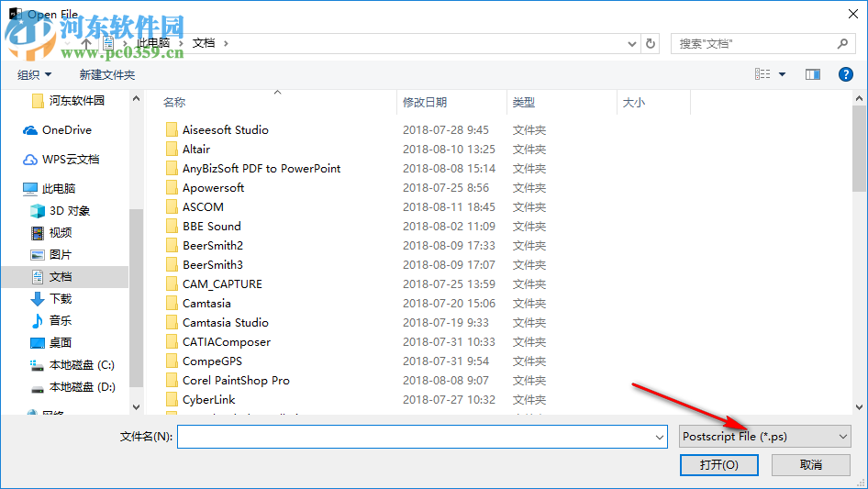Click the refresh icon beside address bar
This screenshot has width=868, height=489.
point(651,43)
